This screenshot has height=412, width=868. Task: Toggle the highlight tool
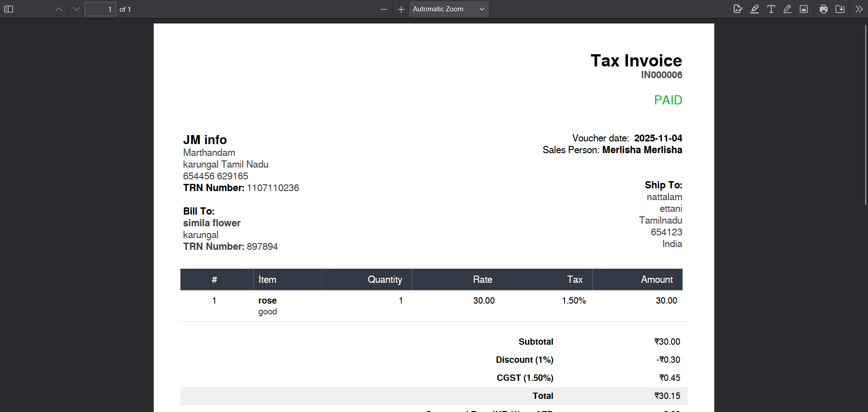(x=755, y=9)
